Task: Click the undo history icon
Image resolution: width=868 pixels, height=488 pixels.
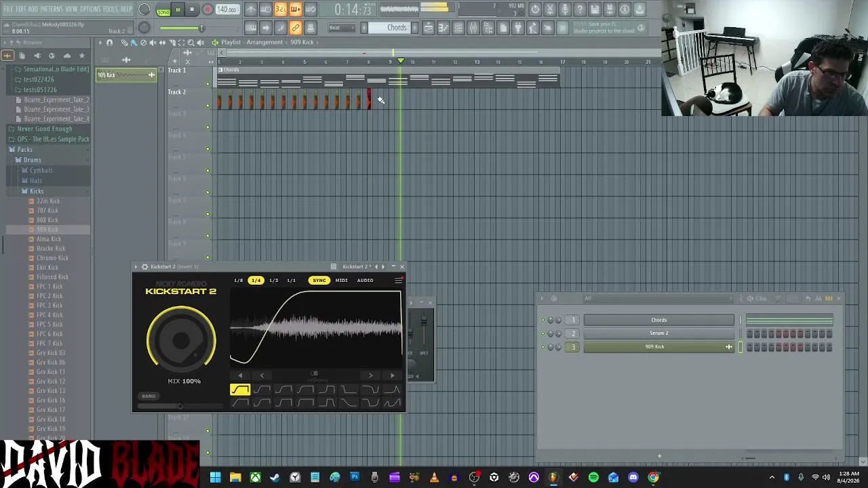Action: pos(535,9)
